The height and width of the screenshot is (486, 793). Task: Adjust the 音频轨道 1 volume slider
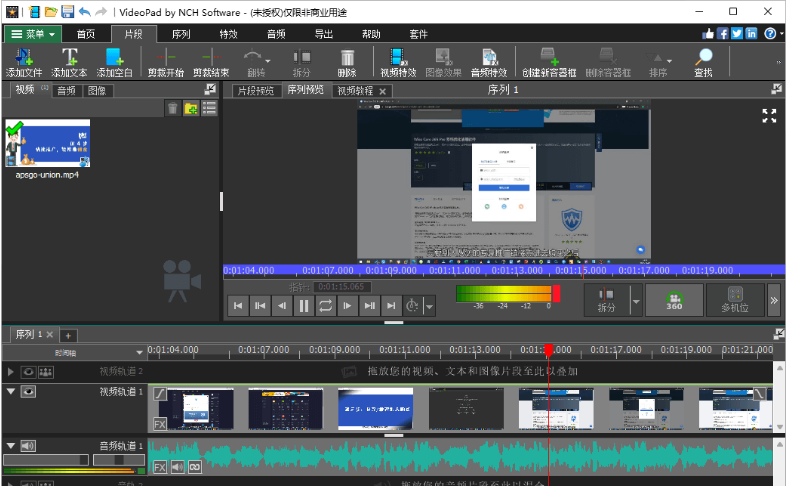click(x=46, y=460)
